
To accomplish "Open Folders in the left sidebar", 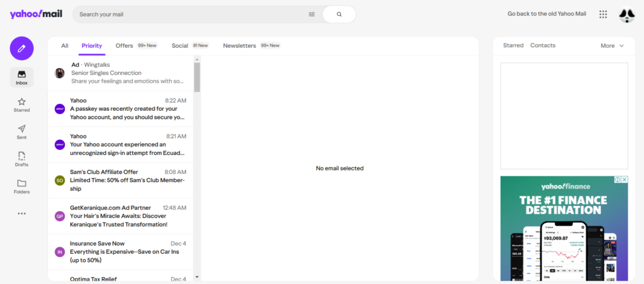I will tap(22, 186).
